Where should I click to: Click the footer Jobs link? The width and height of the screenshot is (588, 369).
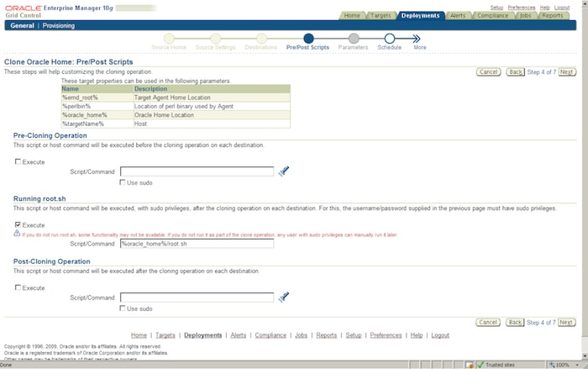[301, 335]
